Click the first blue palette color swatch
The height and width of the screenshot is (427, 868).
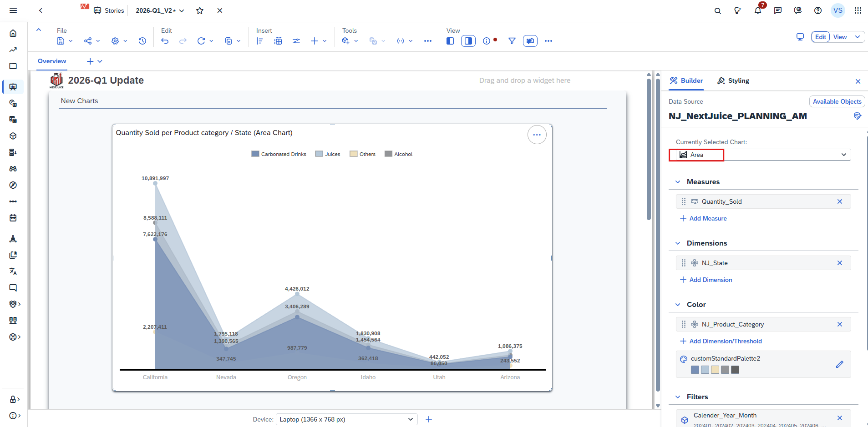pyautogui.click(x=695, y=370)
